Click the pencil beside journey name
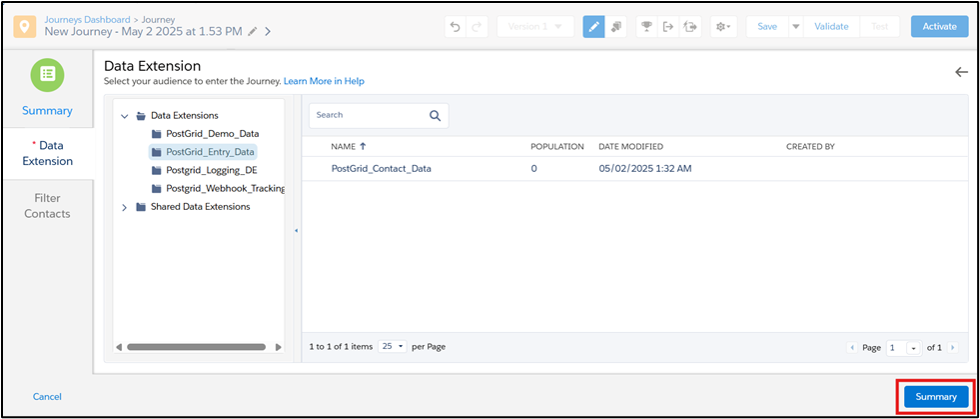Image resolution: width=980 pixels, height=419 pixels. [x=253, y=31]
